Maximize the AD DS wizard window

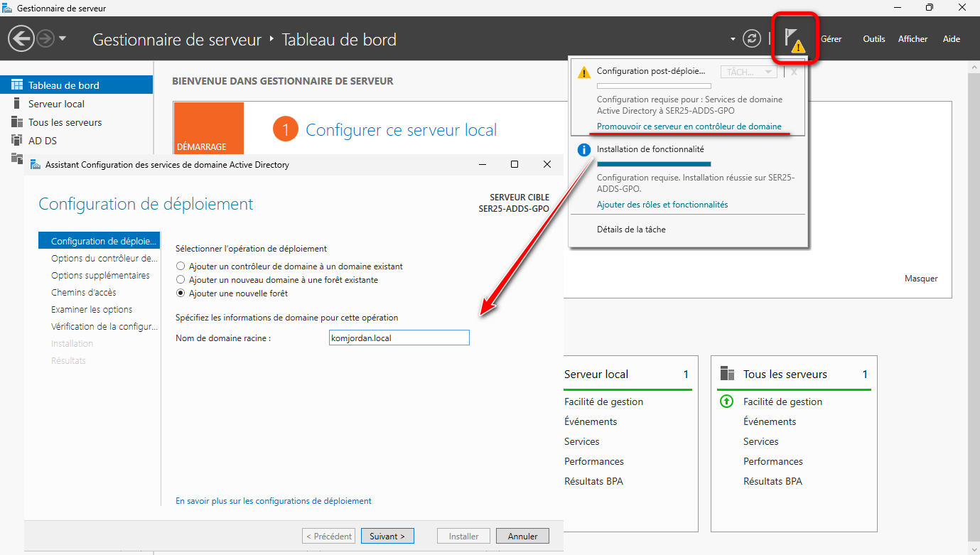coord(515,164)
